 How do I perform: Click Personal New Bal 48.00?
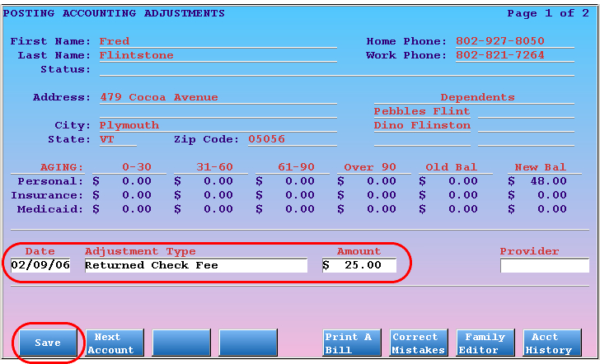pyautogui.click(x=548, y=181)
